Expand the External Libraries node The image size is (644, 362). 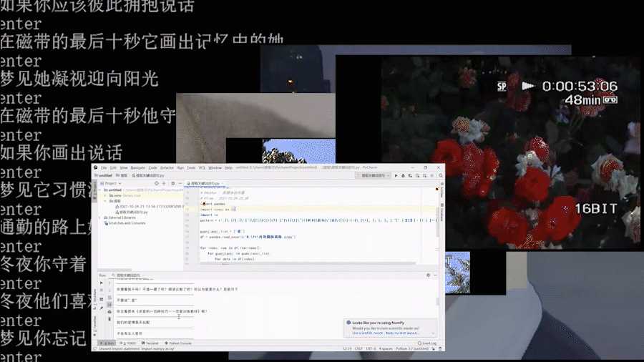coord(100,217)
